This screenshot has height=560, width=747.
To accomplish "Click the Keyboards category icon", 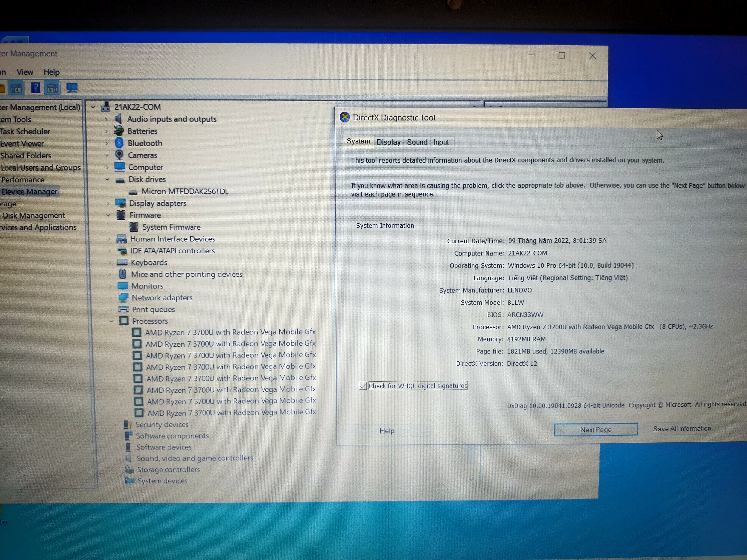I will pyautogui.click(x=122, y=262).
